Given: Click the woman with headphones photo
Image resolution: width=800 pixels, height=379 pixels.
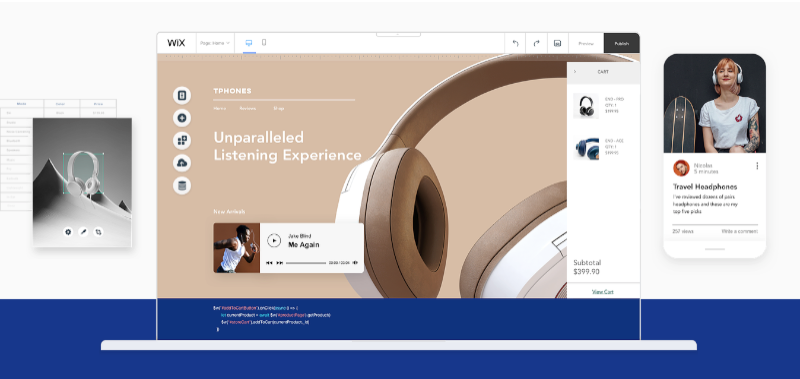Looking at the screenshot, I should [714, 103].
